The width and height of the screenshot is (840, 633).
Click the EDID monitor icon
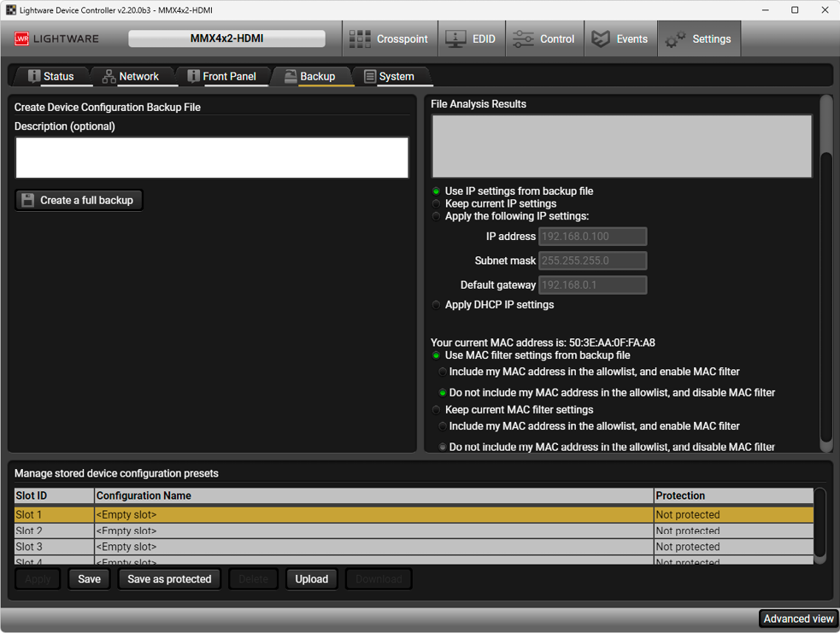(455, 39)
